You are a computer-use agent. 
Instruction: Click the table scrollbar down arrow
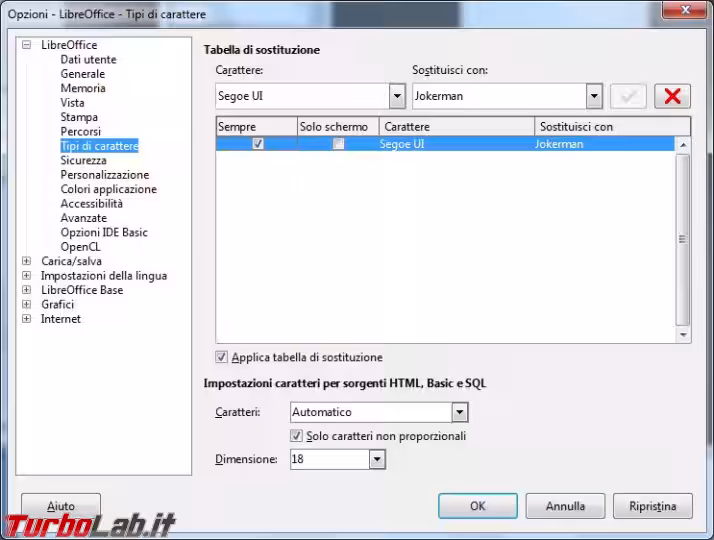[x=683, y=335]
